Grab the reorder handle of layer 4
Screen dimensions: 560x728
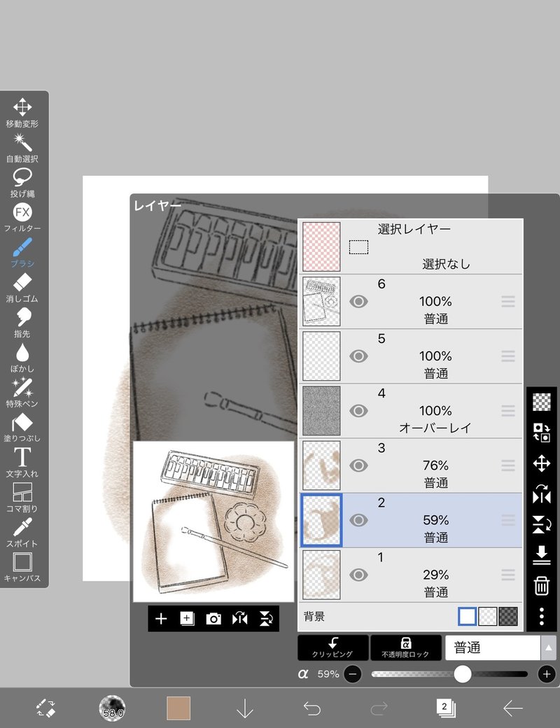(x=508, y=411)
